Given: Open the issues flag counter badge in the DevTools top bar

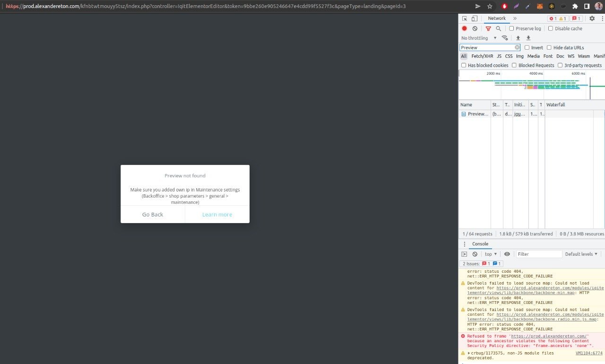Looking at the screenshot, I should pos(576,18).
